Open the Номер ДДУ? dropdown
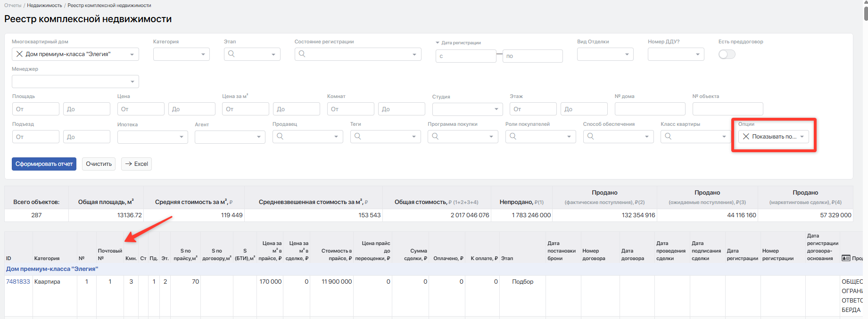 [676, 54]
